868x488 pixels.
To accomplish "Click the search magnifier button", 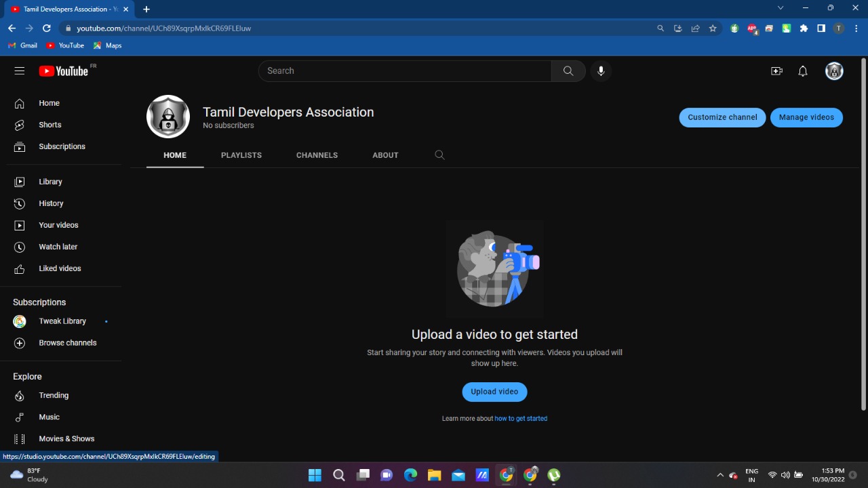I will click(x=568, y=70).
